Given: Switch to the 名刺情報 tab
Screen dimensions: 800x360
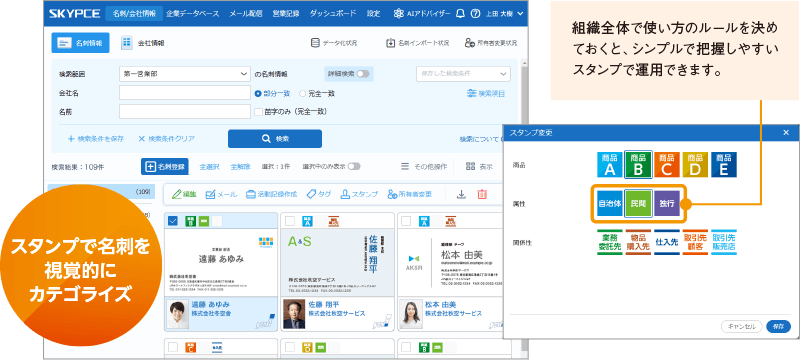Looking at the screenshot, I should 81,43.
